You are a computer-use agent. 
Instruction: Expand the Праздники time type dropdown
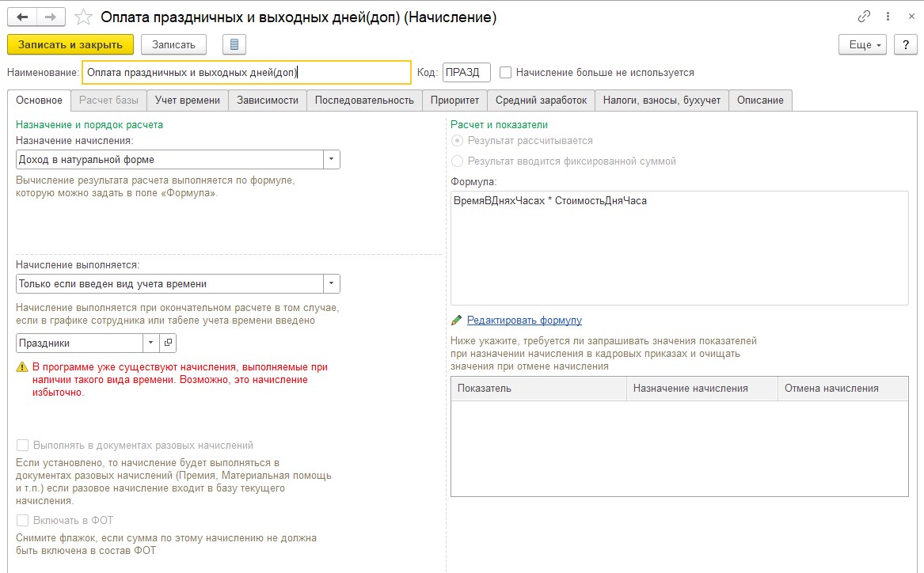click(x=150, y=343)
